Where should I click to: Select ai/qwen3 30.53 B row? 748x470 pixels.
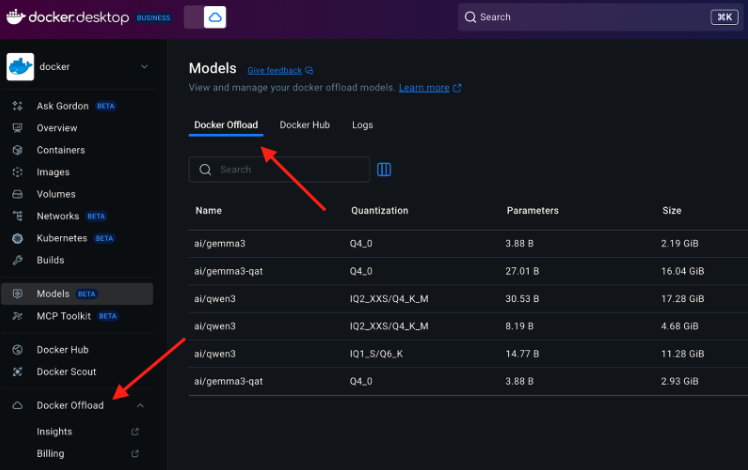pyautogui.click(x=468, y=299)
